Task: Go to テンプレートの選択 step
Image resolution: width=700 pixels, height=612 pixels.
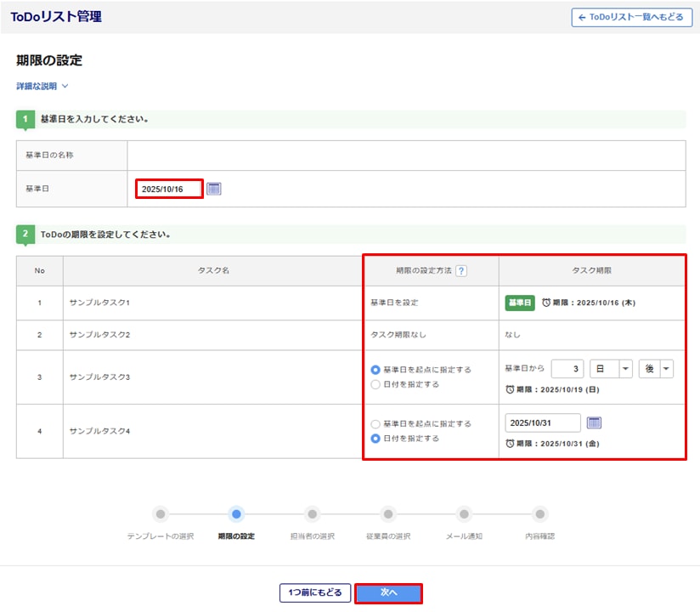Action: [x=161, y=514]
